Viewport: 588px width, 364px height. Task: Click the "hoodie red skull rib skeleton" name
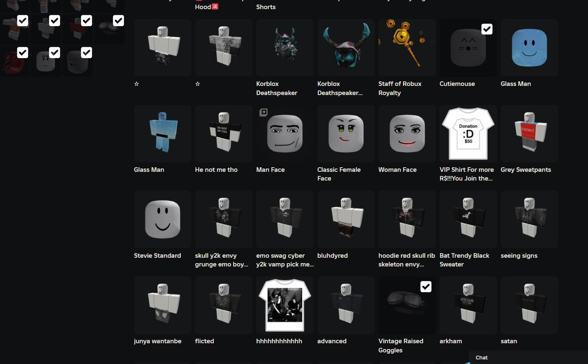click(x=407, y=260)
